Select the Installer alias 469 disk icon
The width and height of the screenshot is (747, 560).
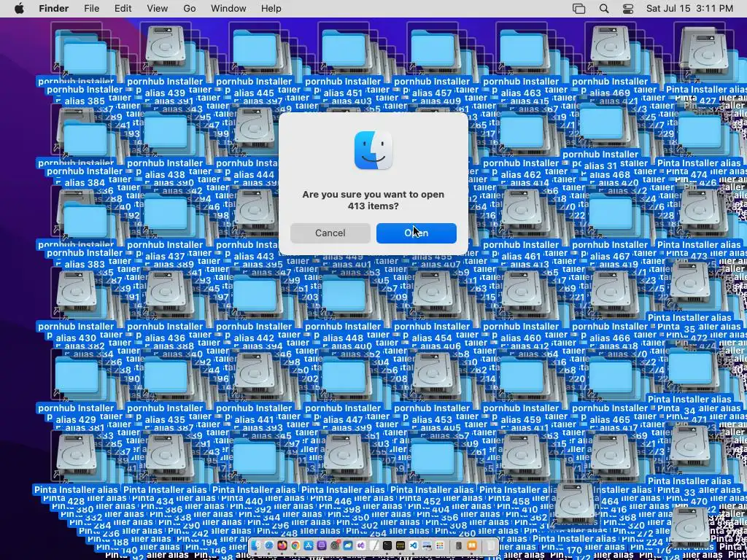(x=611, y=47)
